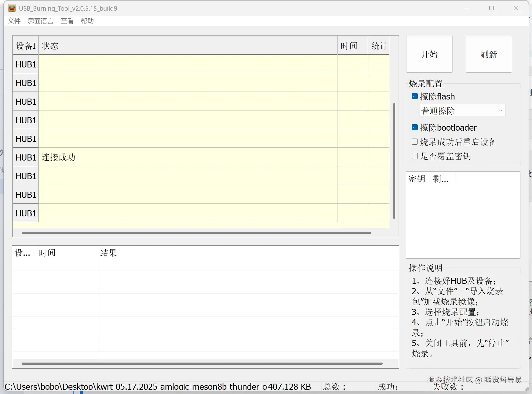Viewport: 532px width, 394px height.
Task: Enable 是否覆盖密钥 checkbox
Action: 415,156
